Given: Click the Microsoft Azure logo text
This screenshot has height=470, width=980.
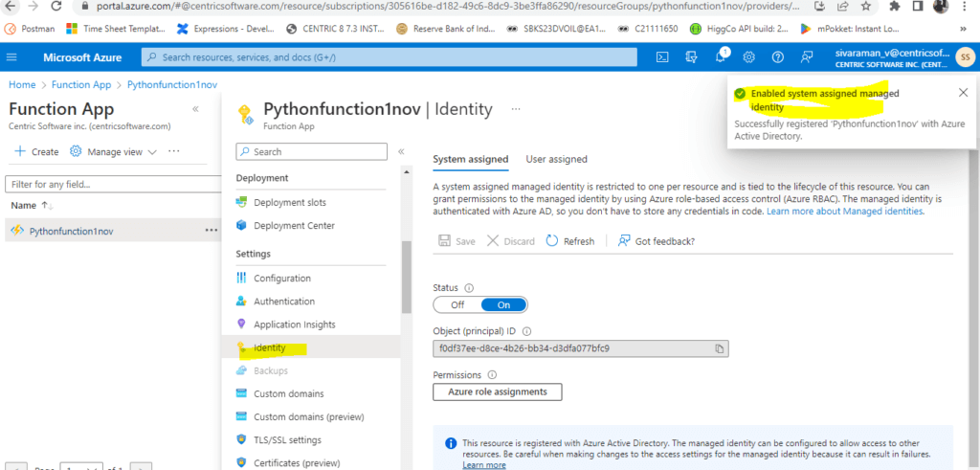Looking at the screenshot, I should [x=82, y=57].
